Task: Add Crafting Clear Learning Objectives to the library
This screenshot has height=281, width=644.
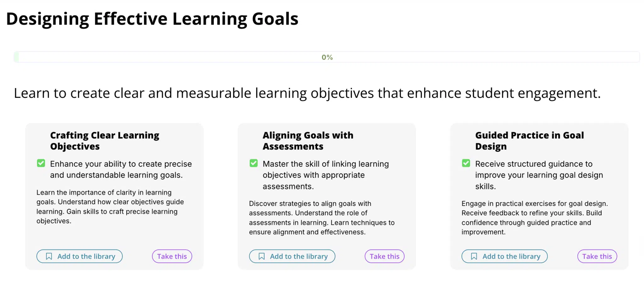Action: point(80,257)
